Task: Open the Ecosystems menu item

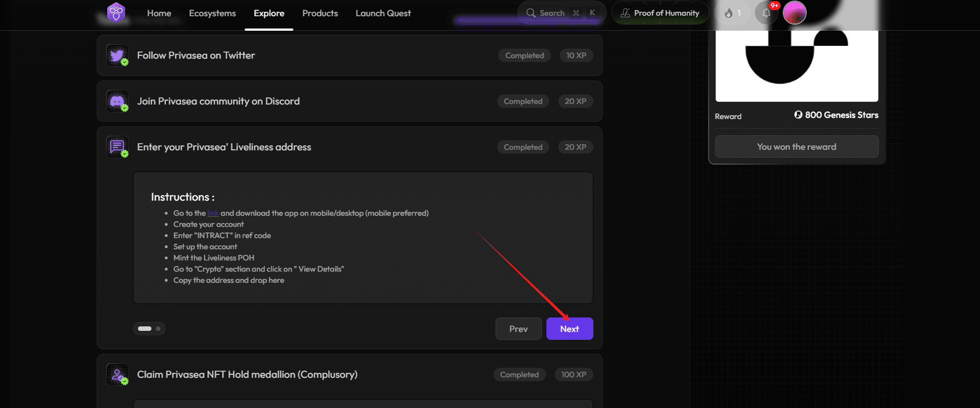Action: pyautogui.click(x=212, y=13)
